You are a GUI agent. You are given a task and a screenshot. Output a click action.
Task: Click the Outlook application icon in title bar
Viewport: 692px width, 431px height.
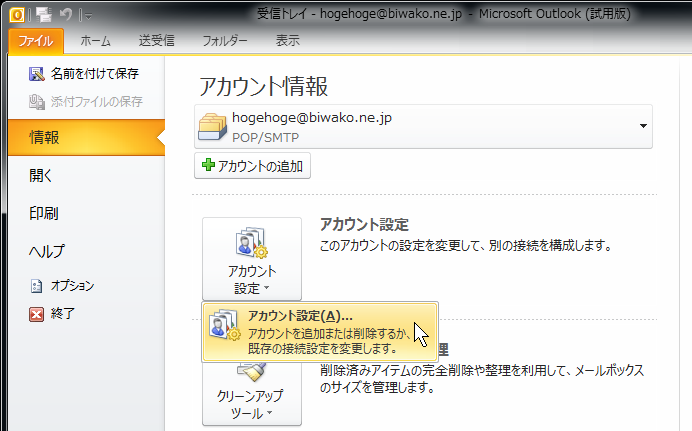17,15
